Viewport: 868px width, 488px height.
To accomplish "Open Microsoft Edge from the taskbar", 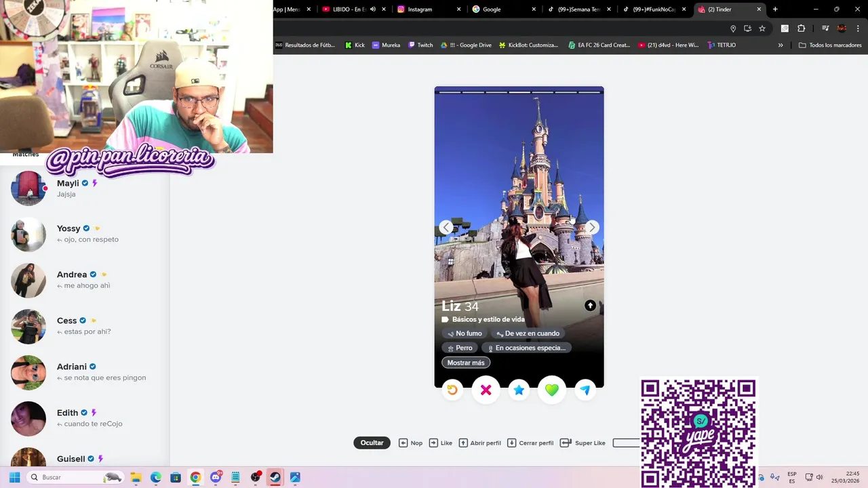I will coord(155,477).
